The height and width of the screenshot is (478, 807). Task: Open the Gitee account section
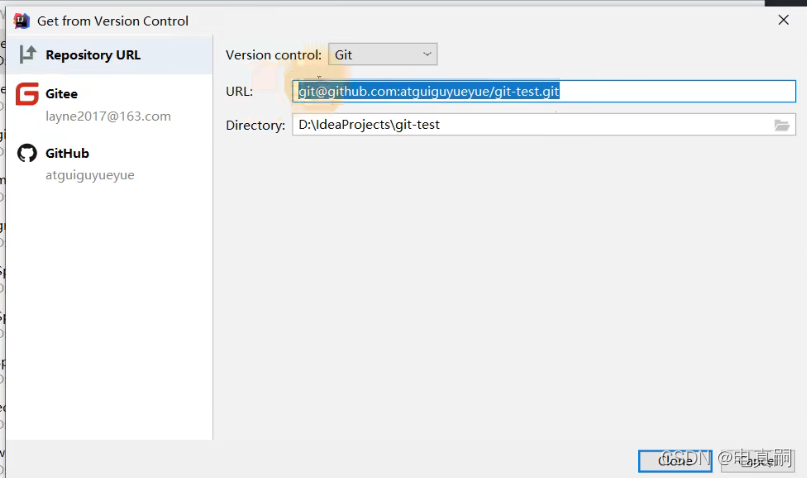click(109, 104)
